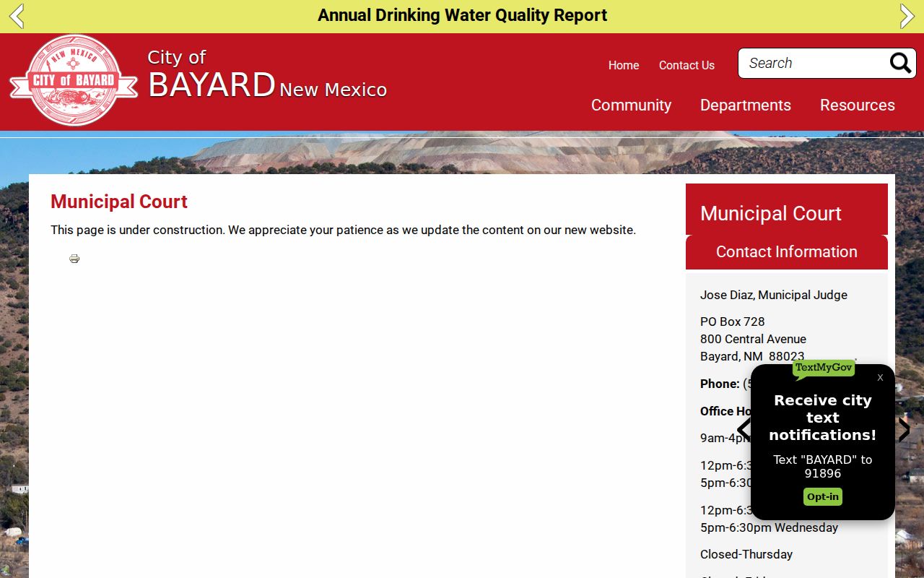The height and width of the screenshot is (578, 924).
Task: Click the "Municipal Court" sidebar title
Action: 771,213
